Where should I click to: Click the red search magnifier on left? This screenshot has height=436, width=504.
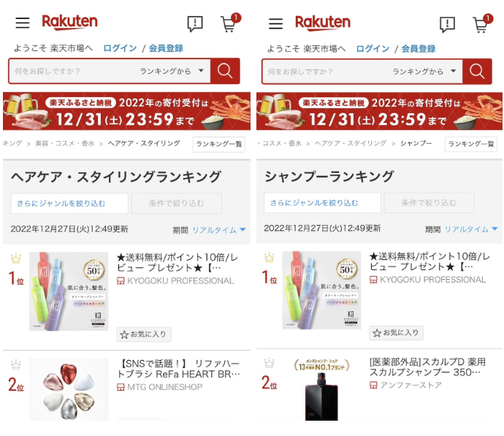225,71
